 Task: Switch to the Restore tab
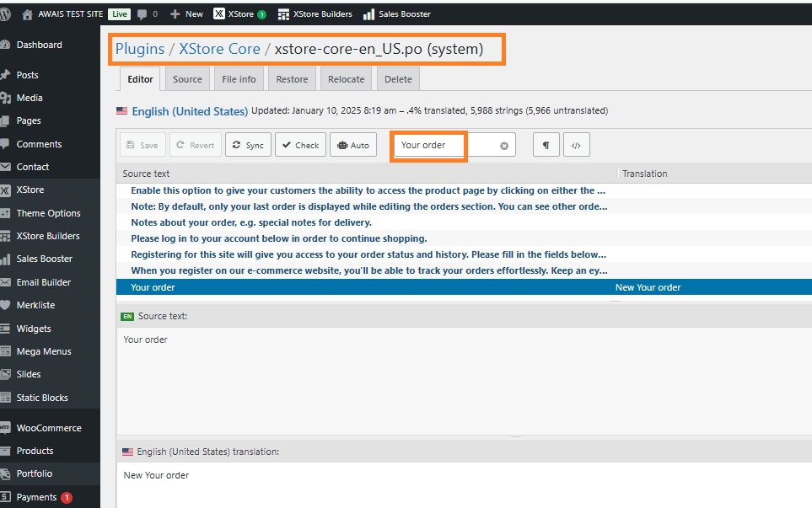coord(292,79)
